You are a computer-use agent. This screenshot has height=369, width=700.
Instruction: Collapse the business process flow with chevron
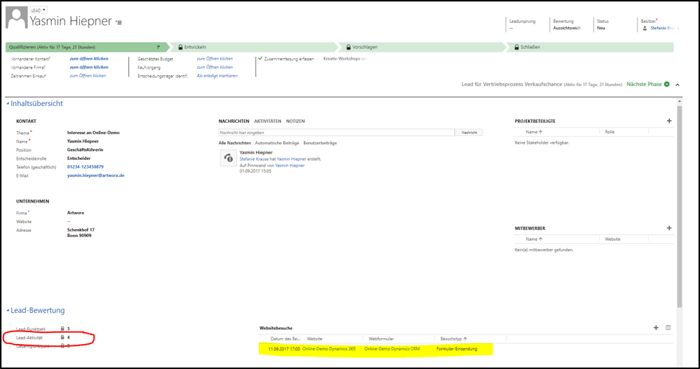[x=677, y=84]
